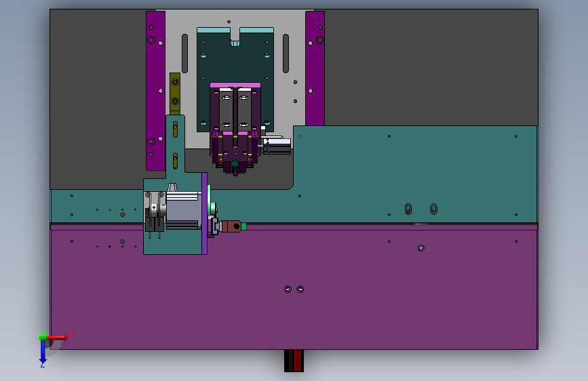
Task: Select the left hole of the twin holes on purple plate
Action: pyautogui.click(x=288, y=289)
